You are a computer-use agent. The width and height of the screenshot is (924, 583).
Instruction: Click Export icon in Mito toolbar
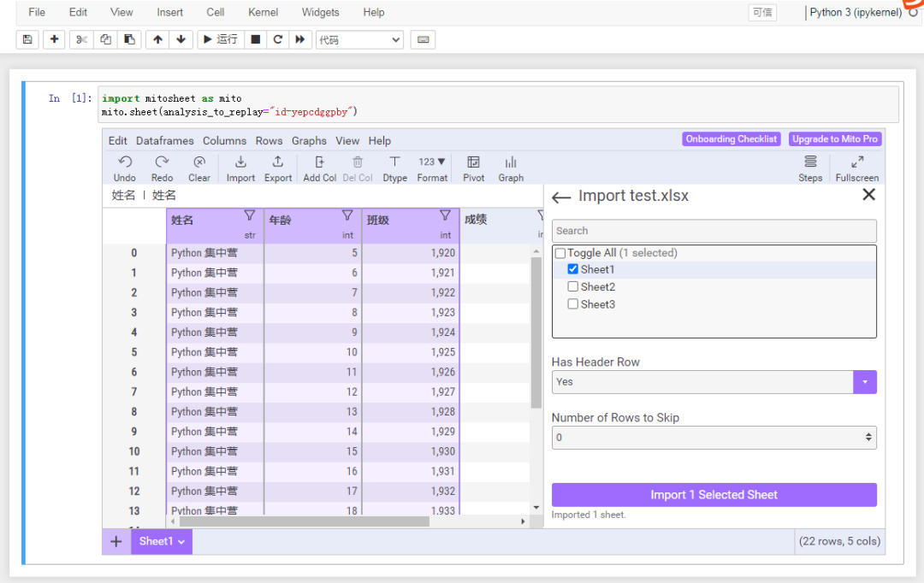coord(278,169)
